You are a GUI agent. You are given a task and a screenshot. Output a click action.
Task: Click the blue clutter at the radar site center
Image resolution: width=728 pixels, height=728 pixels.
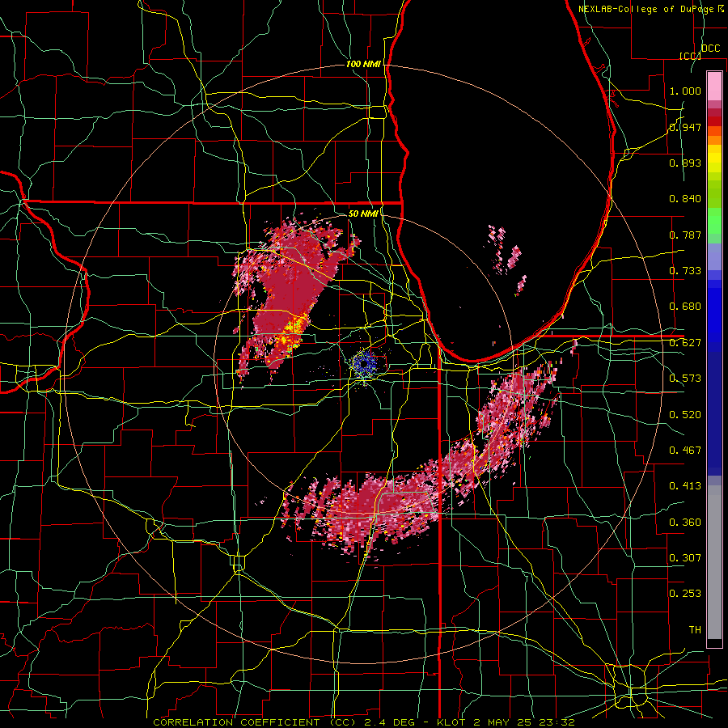365,363
